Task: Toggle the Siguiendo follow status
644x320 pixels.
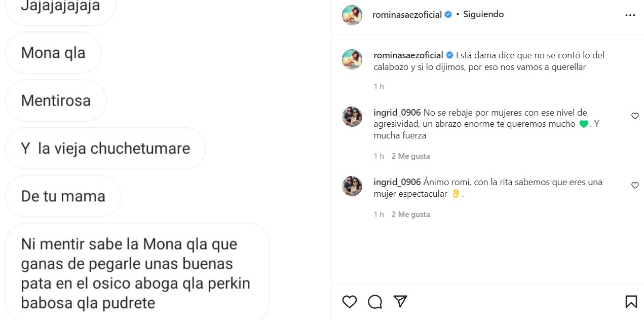Action: pyautogui.click(x=482, y=14)
